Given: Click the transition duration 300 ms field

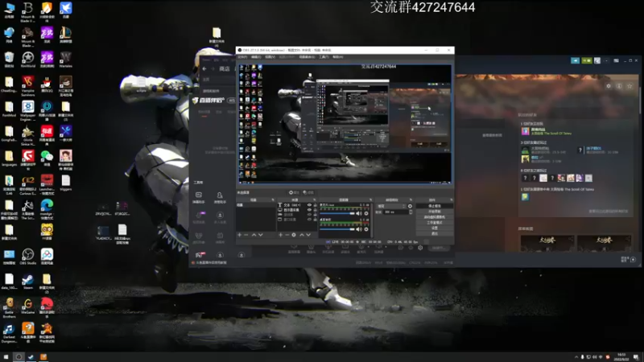Looking at the screenshot, I should pyautogui.click(x=396, y=212).
